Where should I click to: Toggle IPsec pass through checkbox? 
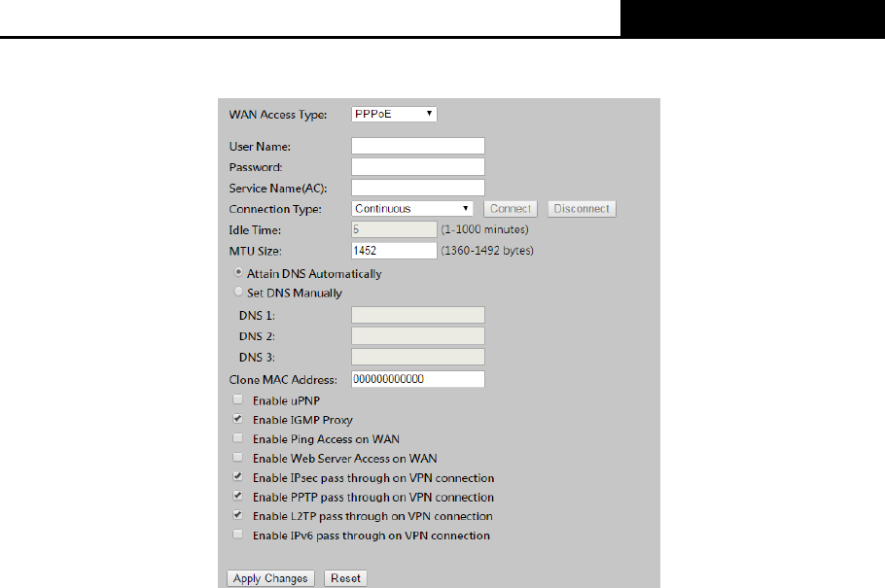click(x=237, y=477)
